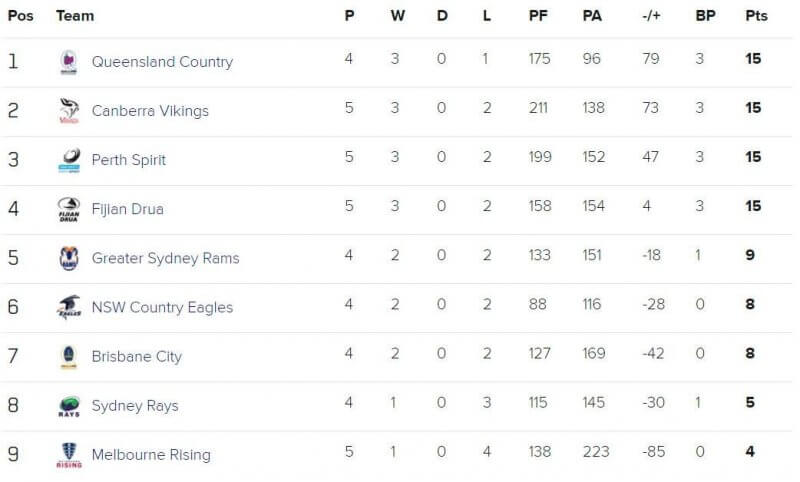The height and width of the screenshot is (482, 800).
Task: Click the Sydney Rays team logo
Action: pyautogui.click(x=69, y=406)
